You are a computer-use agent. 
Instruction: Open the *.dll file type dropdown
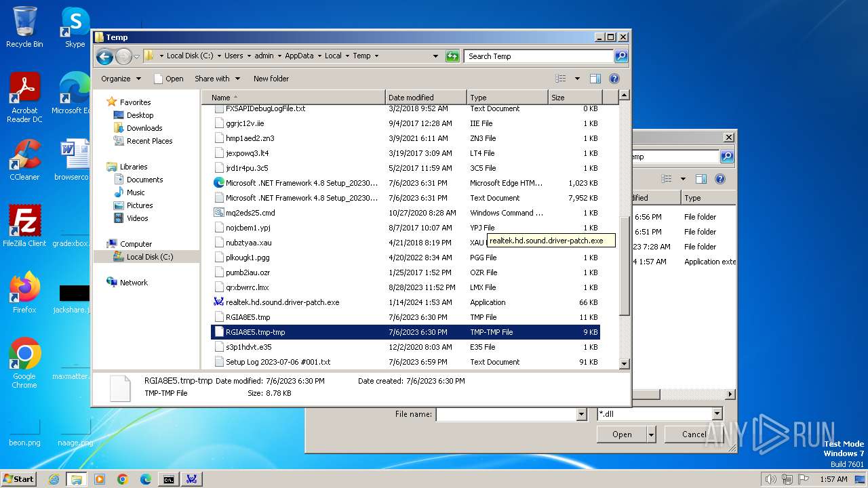(717, 414)
